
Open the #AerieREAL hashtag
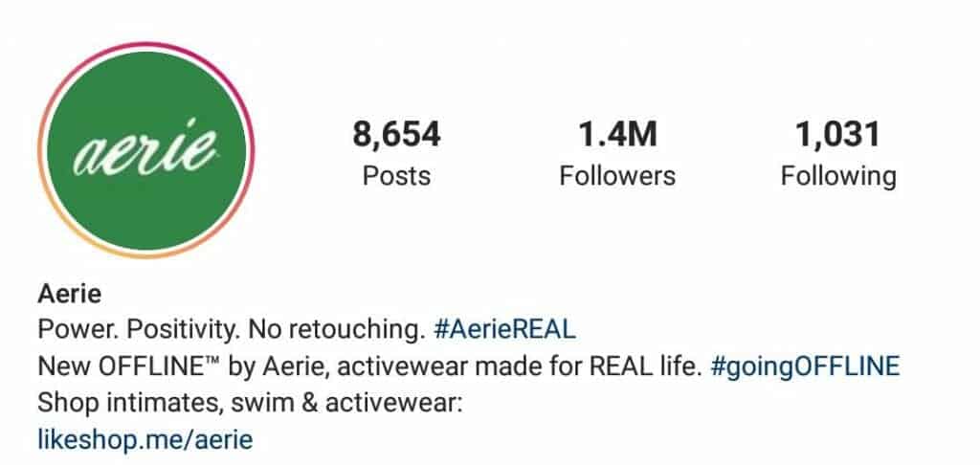point(504,329)
